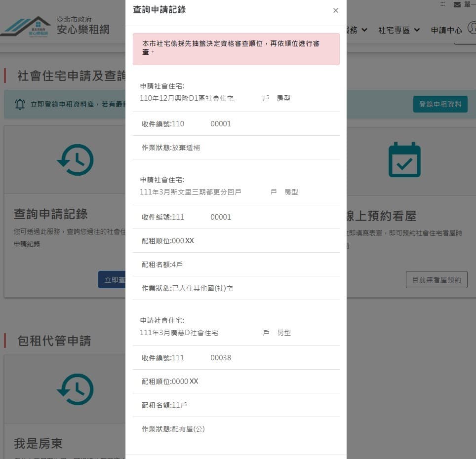Viewport: 476px width, 459px height.
Task: Click the user profile icon in header
Action: [x=472, y=28]
